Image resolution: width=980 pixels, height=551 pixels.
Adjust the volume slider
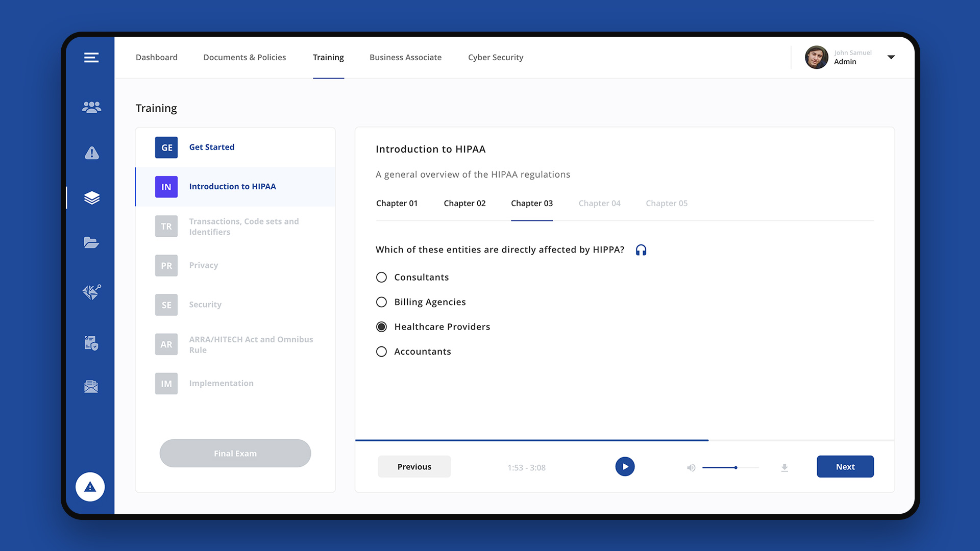click(736, 468)
